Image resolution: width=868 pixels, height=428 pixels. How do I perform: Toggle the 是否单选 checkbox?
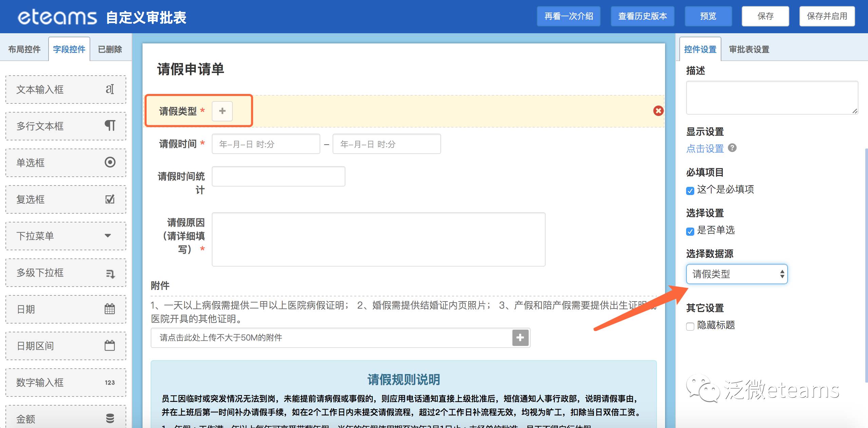click(x=690, y=231)
